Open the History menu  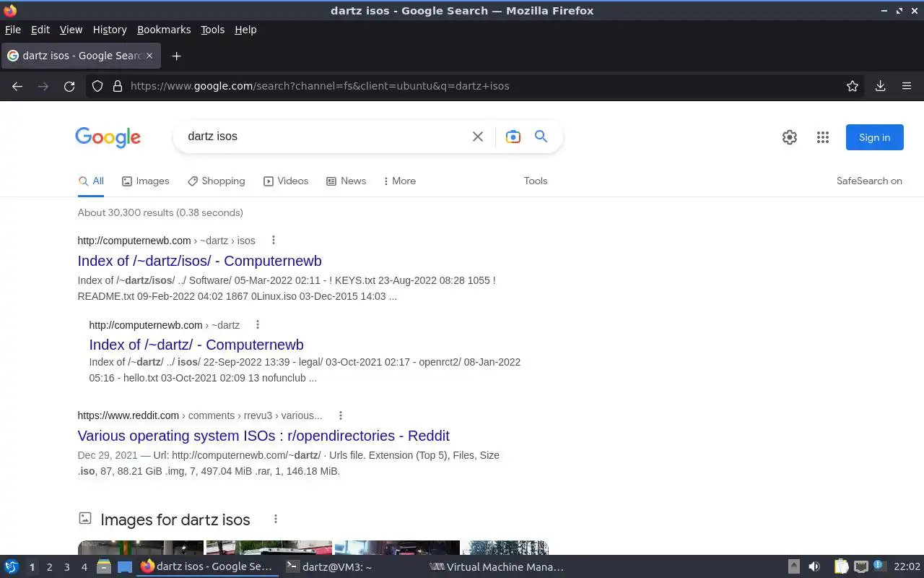[x=110, y=30]
